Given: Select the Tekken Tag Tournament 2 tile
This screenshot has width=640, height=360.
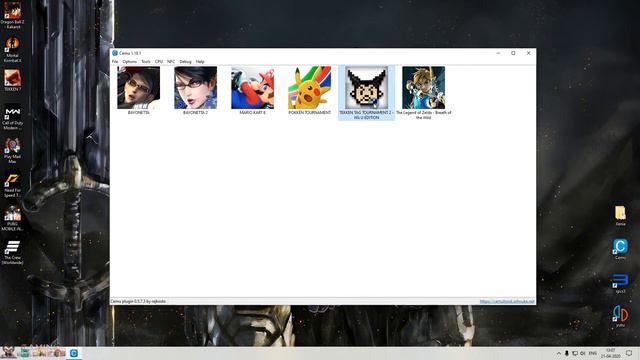Looking at the screenshot, I should [x=367, y=93].
